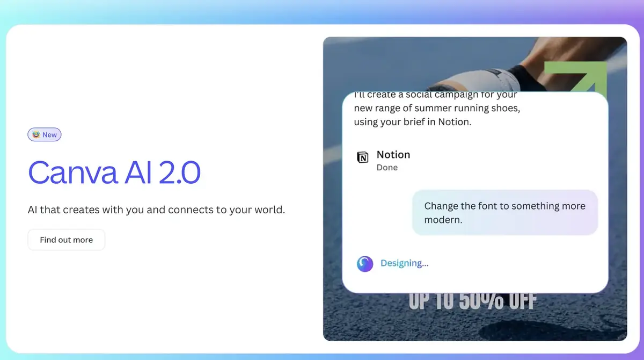Click the Notion logo icon
The width and height of the screenshot is (644, 360).
[x=363, y=157]
